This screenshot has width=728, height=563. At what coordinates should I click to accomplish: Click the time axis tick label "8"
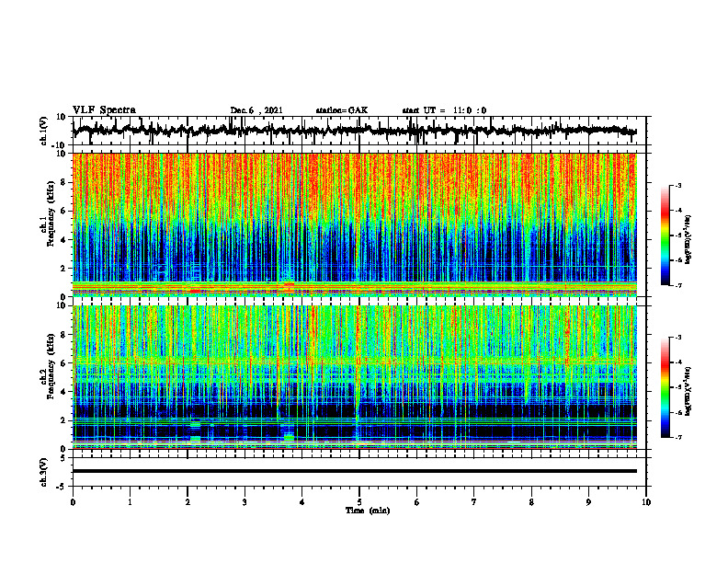click(x=531, y=502)
